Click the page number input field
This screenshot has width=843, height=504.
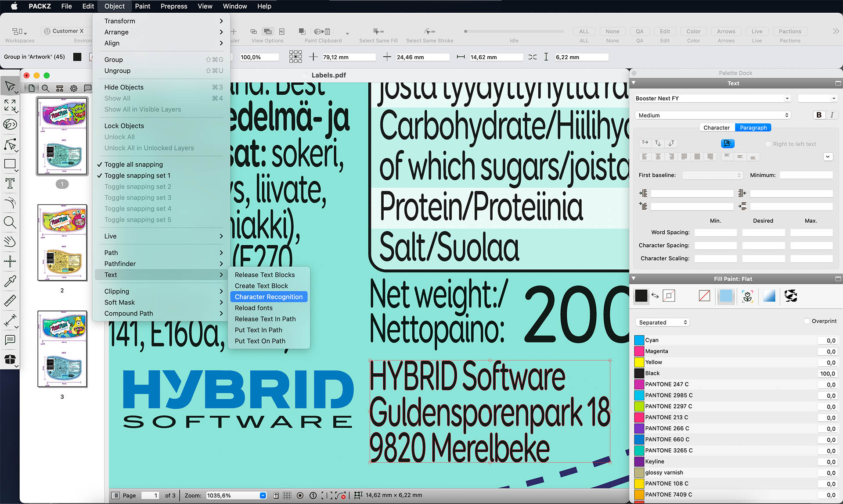(150, 495)
